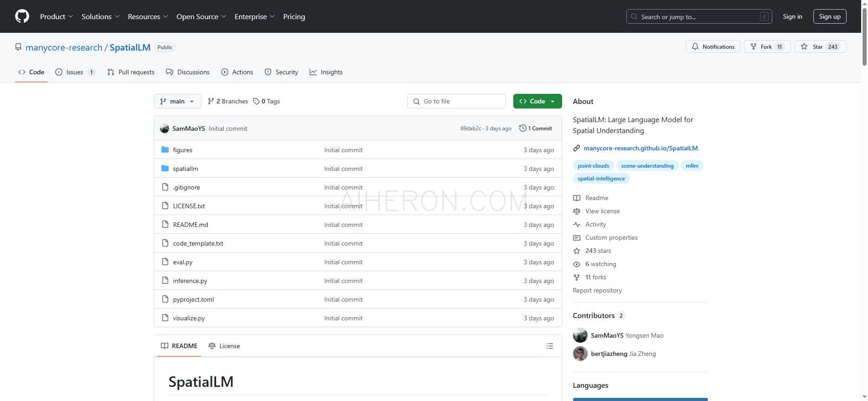The height and width of the screenshot is (401, 868).
Task: Open the 1 Commit history link
Action: tap(536, 129)
